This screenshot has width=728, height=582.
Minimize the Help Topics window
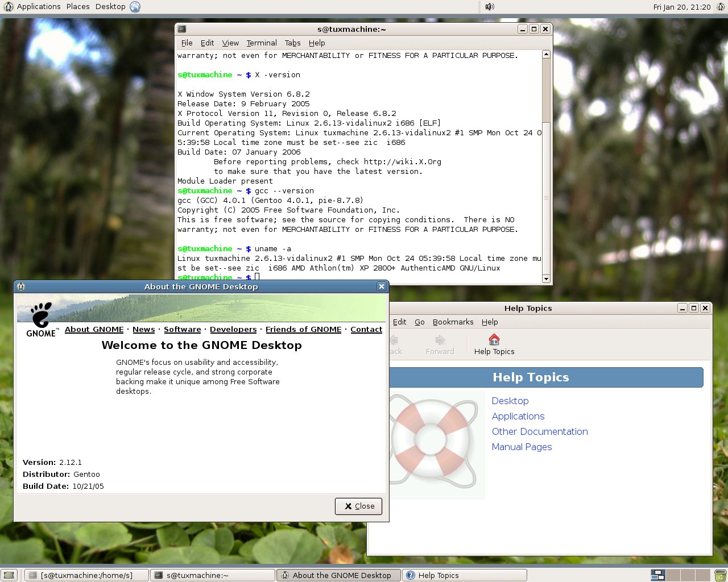[682, 308]
